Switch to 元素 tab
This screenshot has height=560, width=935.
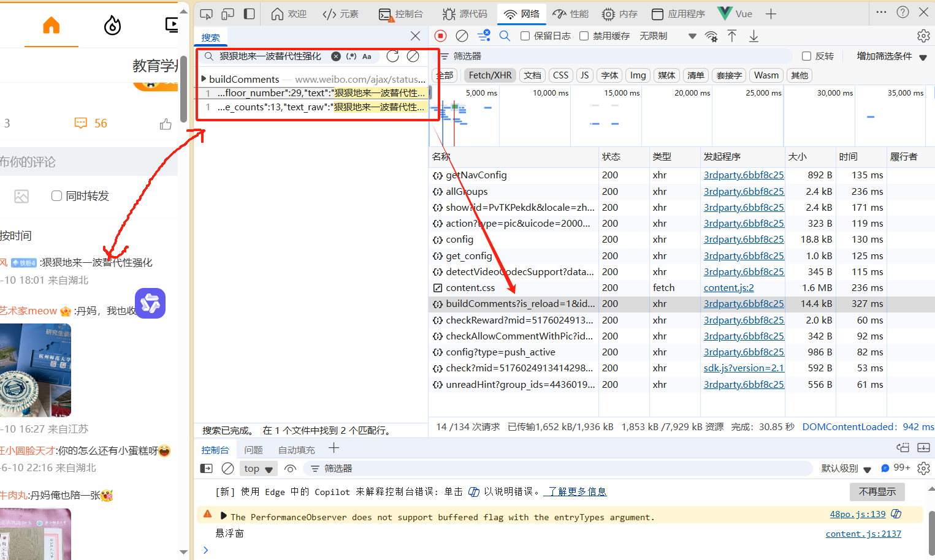[341, 13]
